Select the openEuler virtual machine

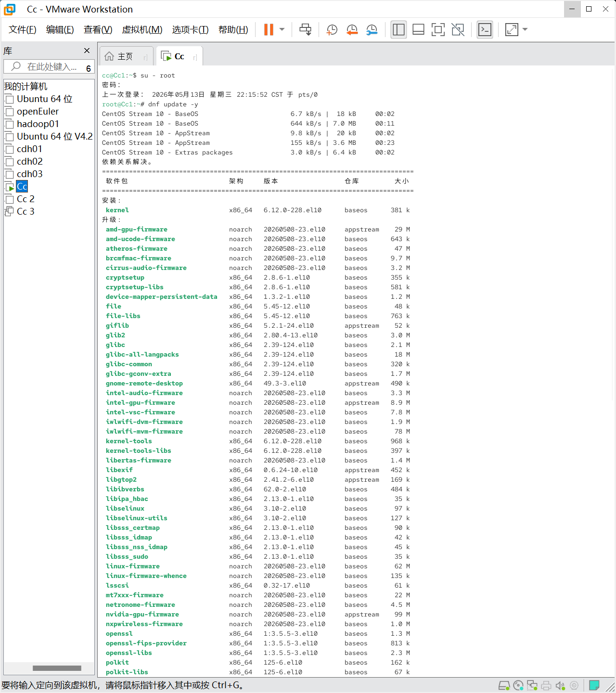pos(38,111)
